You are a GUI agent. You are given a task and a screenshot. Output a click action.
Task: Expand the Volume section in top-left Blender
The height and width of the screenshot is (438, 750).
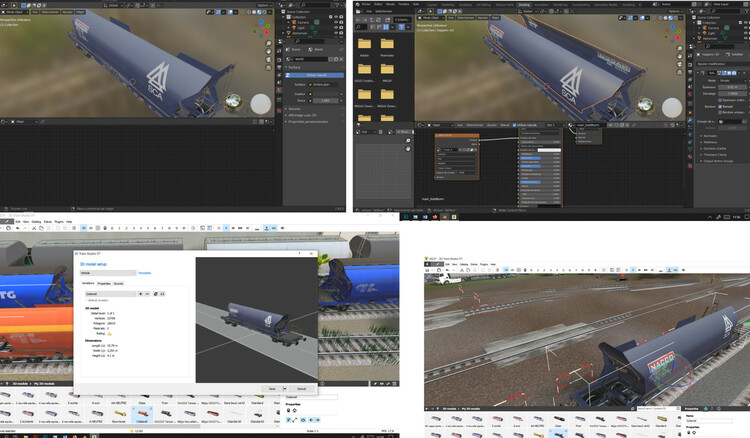(294, 109)
